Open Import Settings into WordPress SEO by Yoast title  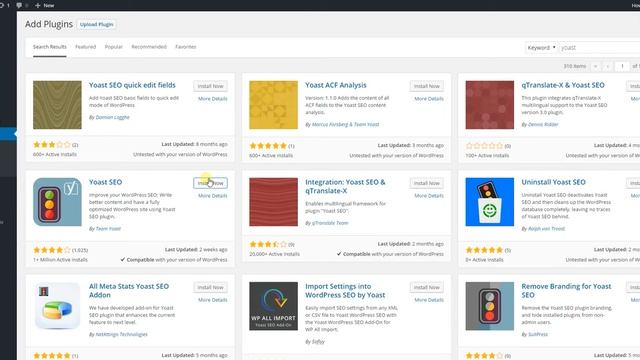tap(345, 291)
